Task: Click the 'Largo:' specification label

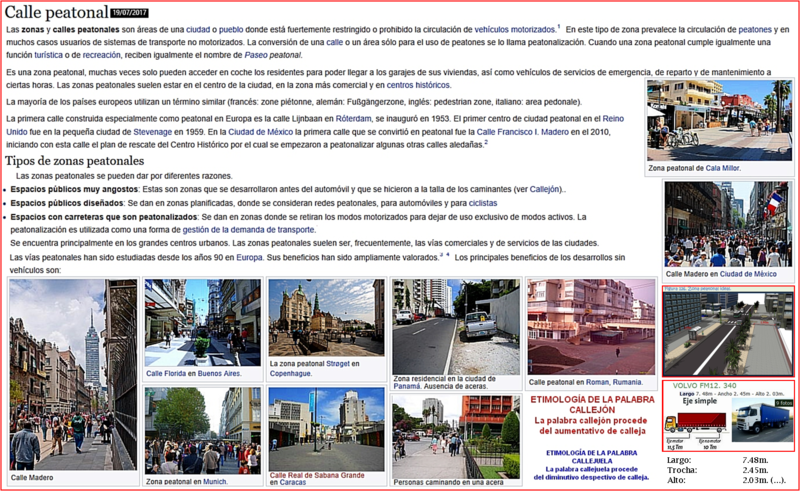Action: click(x=677, y=460)
